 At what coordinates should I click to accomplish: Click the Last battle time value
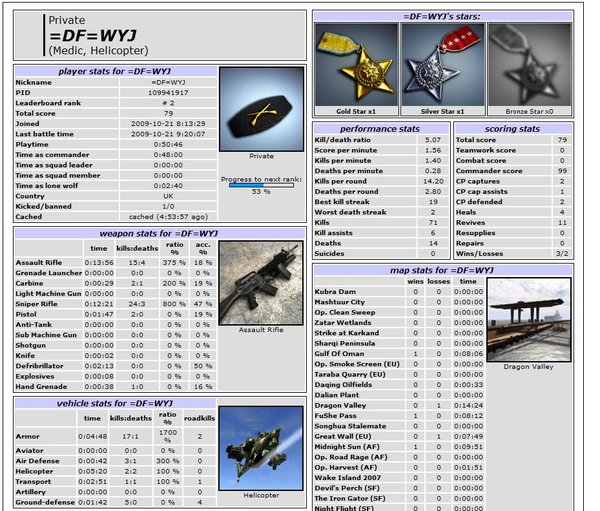pyautogui.click(x=168, y=134)
